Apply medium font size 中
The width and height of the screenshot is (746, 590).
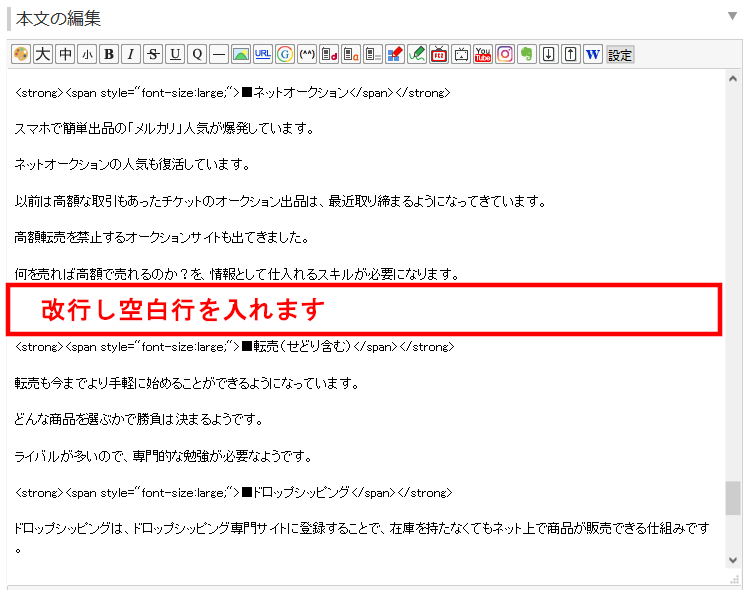pyautogui.click(x=65, y=54)
